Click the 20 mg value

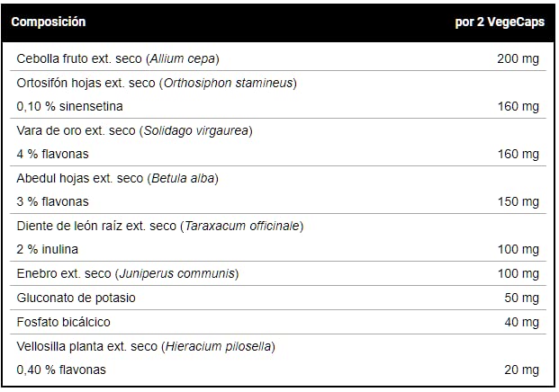[521, 370]
